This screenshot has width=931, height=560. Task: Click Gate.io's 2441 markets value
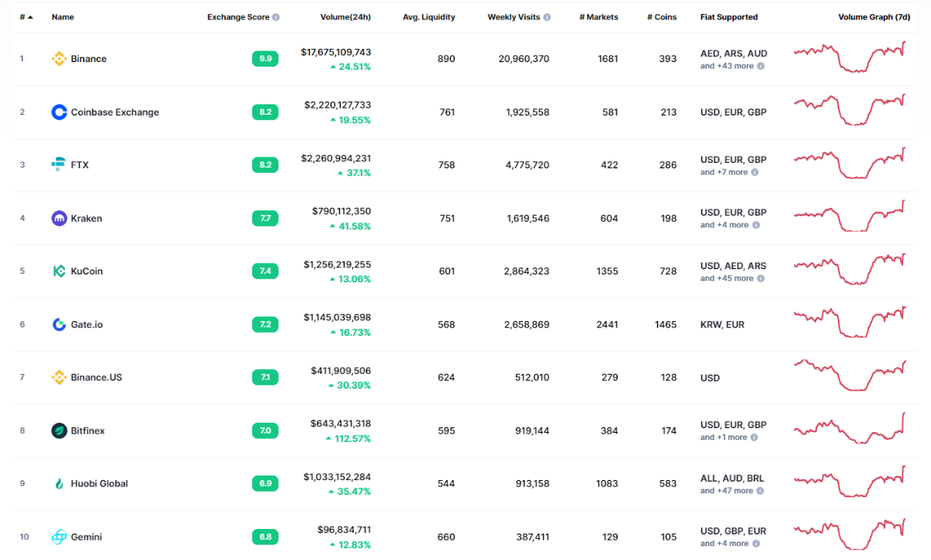pyautogui.click(x=607, y=325)
